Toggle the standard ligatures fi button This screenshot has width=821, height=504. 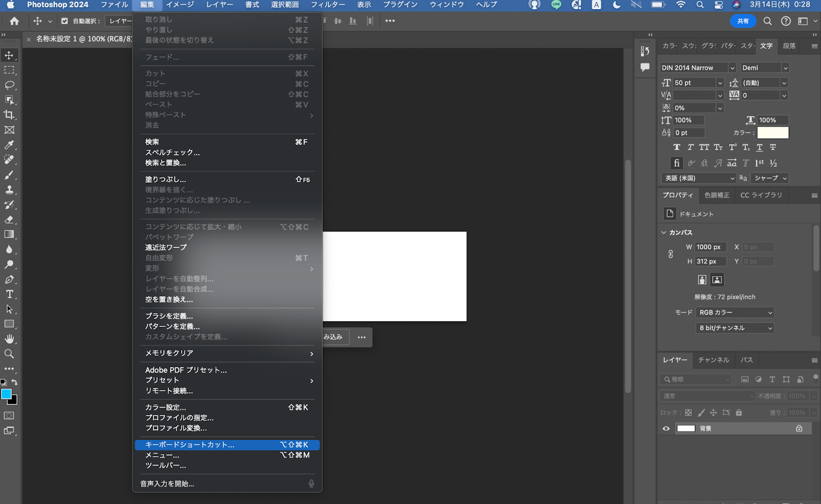click(x=677, y=163)
